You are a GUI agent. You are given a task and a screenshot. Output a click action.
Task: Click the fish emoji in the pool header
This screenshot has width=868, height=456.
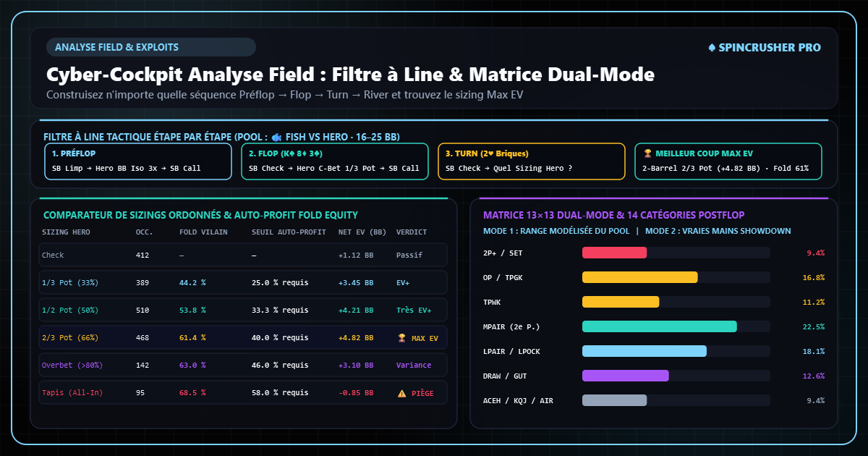click(x=276, y=137)
